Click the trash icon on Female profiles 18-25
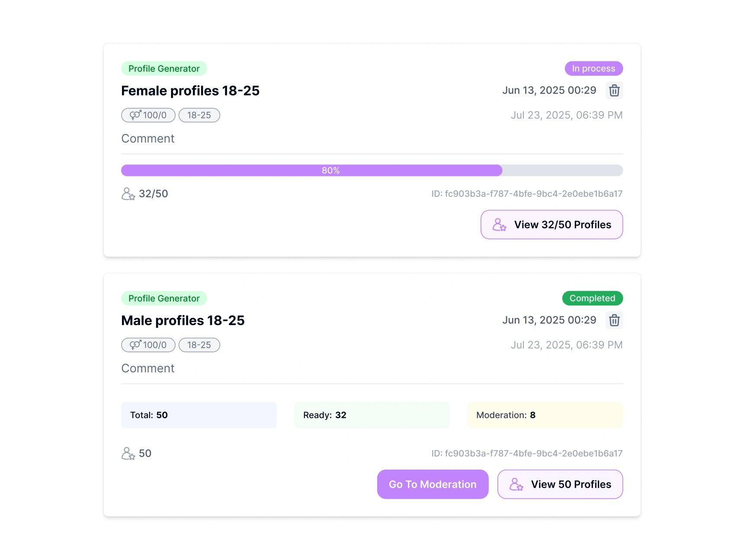 (x=614, y=90)
